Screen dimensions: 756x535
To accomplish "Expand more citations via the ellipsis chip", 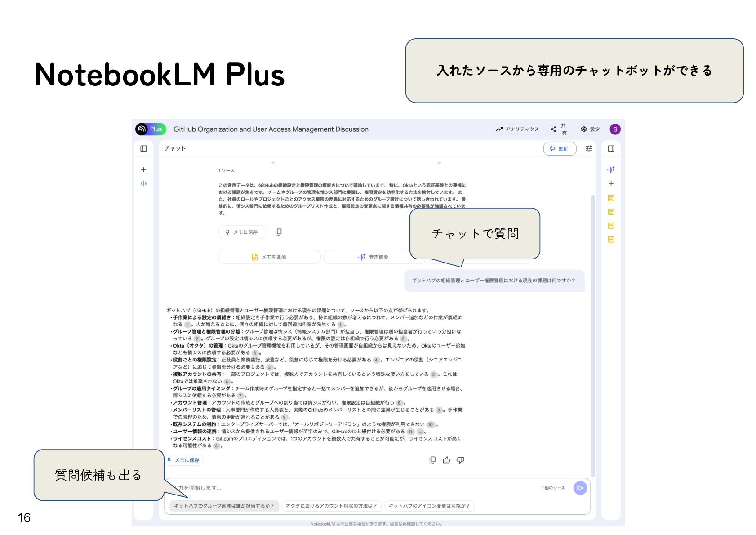I will coord(420,432).
